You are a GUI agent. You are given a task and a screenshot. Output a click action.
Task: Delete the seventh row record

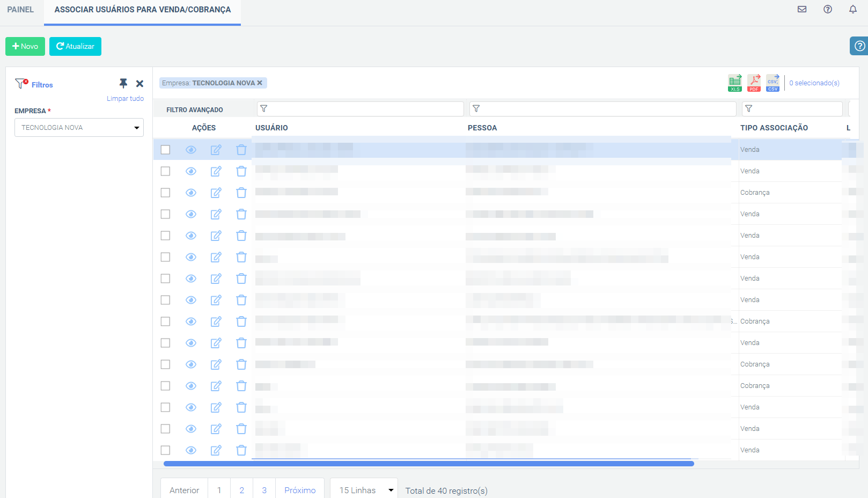click(241, 279)
